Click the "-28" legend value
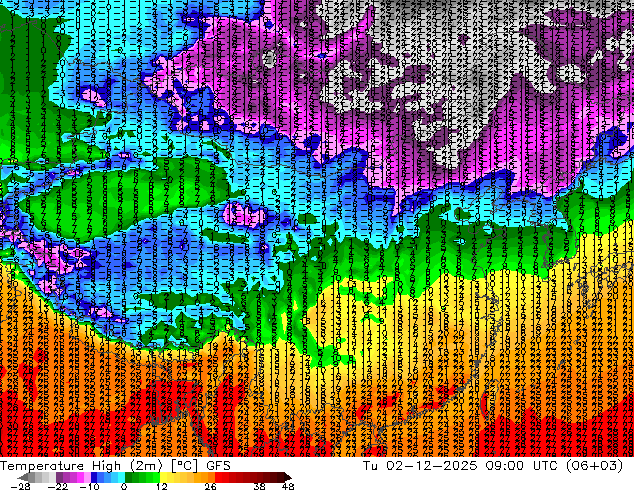The height and width of the screenshot is (490, 634). (20, 486)
